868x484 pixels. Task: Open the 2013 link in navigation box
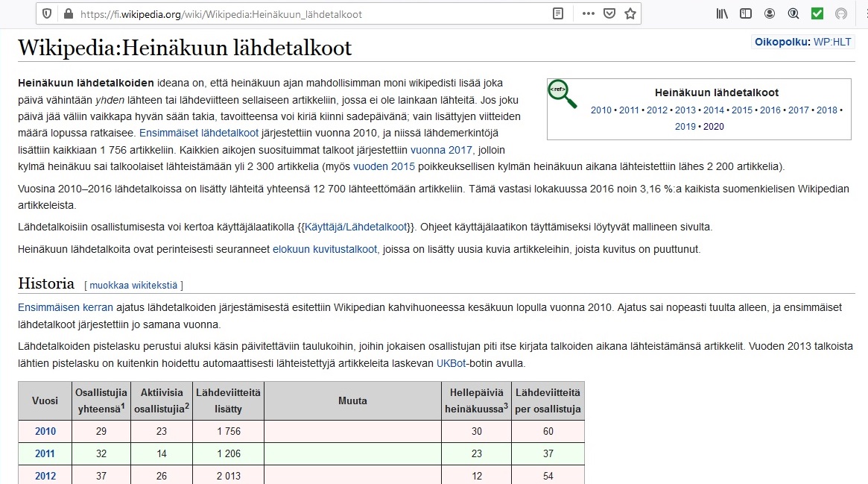tap(685, 110)
